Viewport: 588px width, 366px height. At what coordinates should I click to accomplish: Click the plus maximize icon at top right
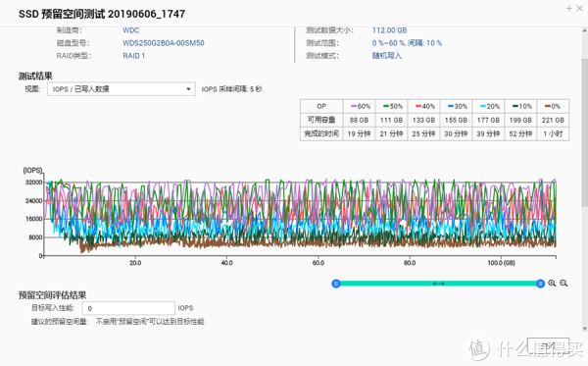click(x=568, y=8)
